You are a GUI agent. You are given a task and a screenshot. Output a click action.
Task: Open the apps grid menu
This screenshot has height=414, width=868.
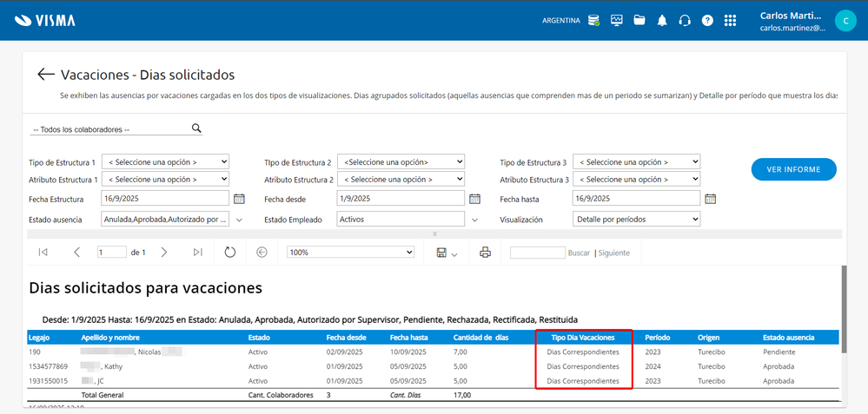click(x=730, y=21)
